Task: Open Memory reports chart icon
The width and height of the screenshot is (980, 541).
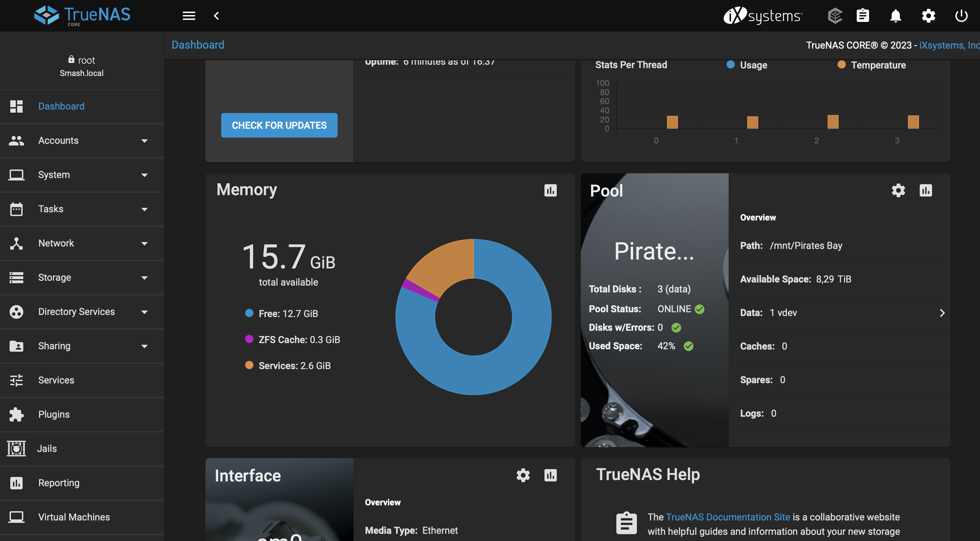Action: pos(550,190)
